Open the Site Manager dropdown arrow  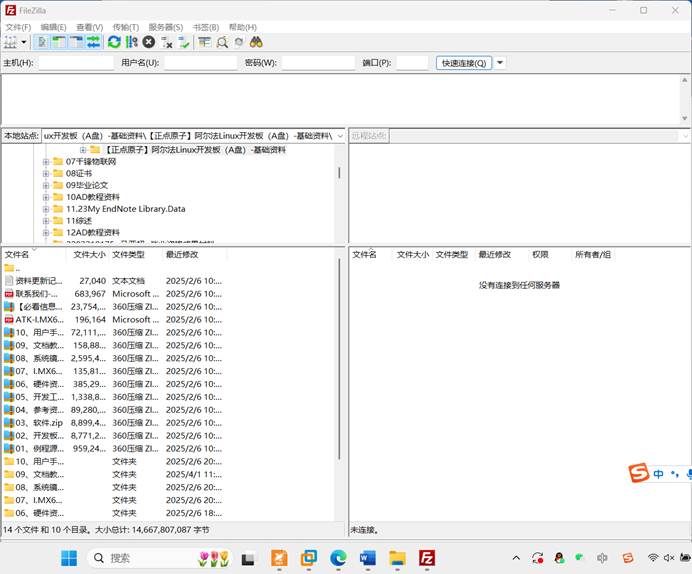pos(24,42)
